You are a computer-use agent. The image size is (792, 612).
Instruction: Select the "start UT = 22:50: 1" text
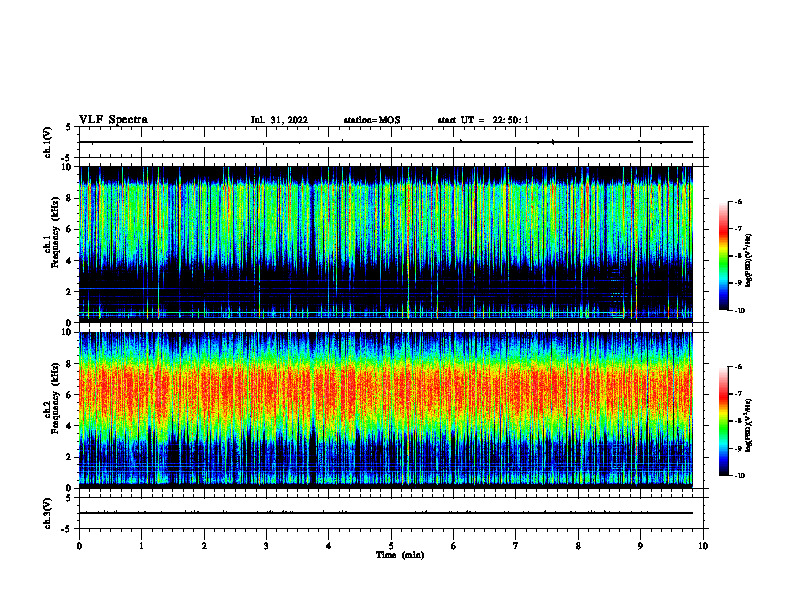point(483,120)
